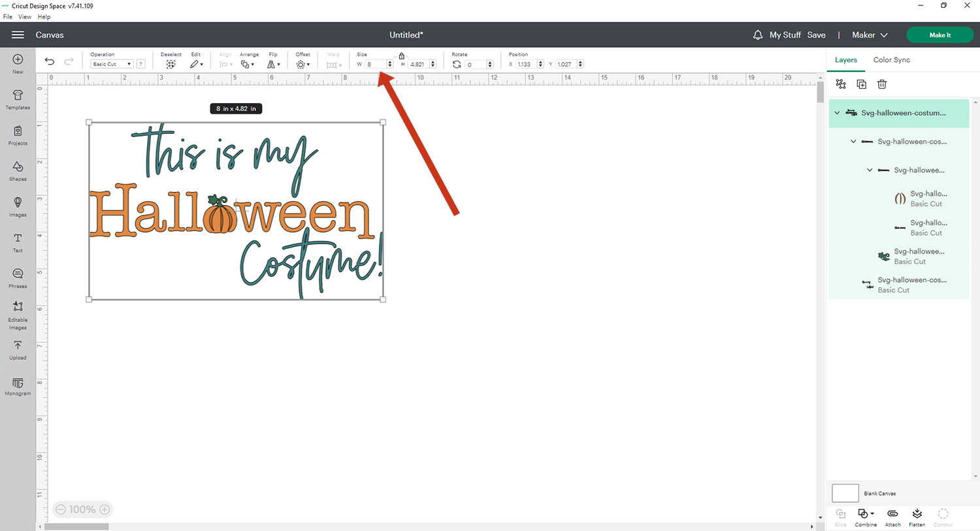Click the green Make It button
Image resolution: width=980 pixels, height=531 pixels.
(939, 35)
